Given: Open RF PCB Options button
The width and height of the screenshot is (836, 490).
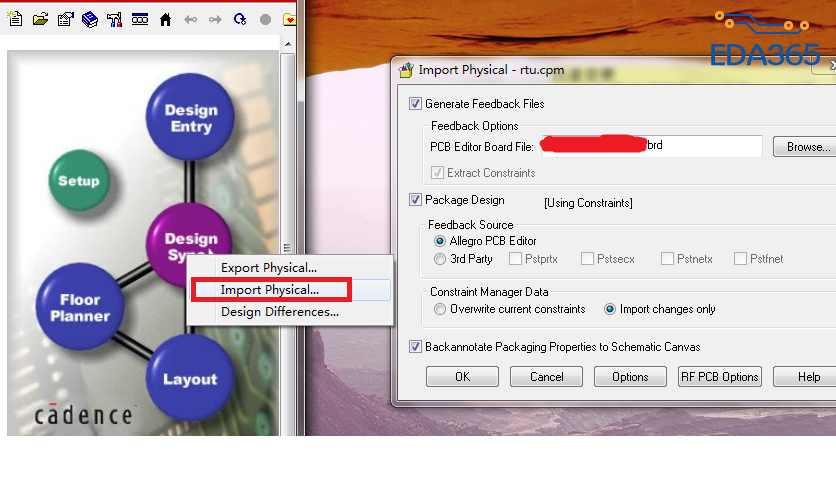Looking at the screenshot, I should click(x=720, y=376).
